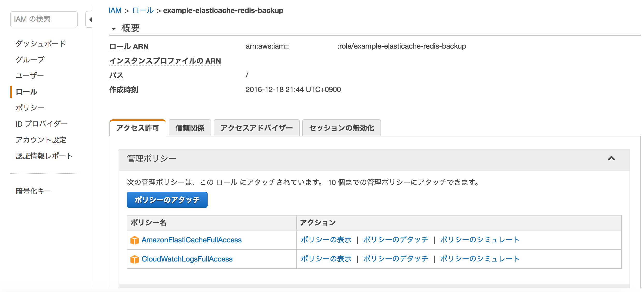The image size is (644, 292).
Task: Select ロール in the sidebar
Action: click(26, 92)
